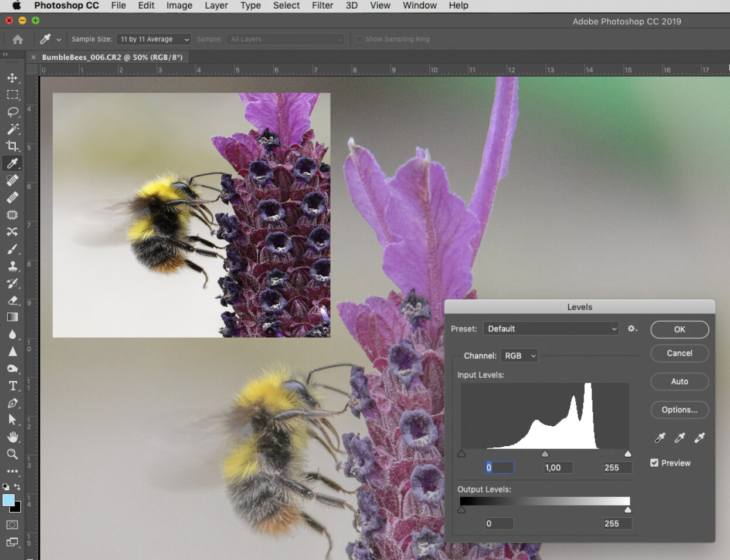This screenshot has height=560, width=730.
Task: Open the Filter menu
Action: [322, 5]
